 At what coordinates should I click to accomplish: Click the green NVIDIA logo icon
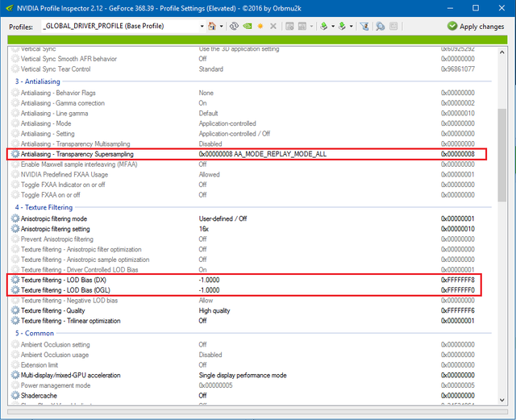(248, 26)
